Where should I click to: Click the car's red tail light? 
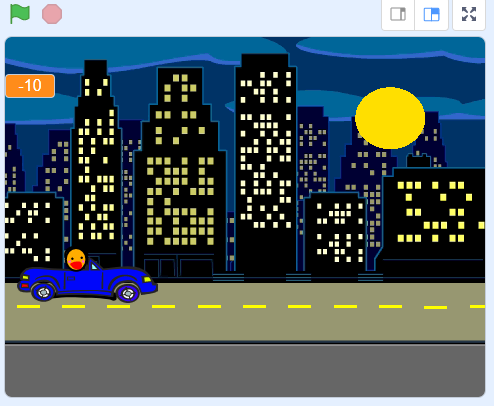click(x=25, y=285)
